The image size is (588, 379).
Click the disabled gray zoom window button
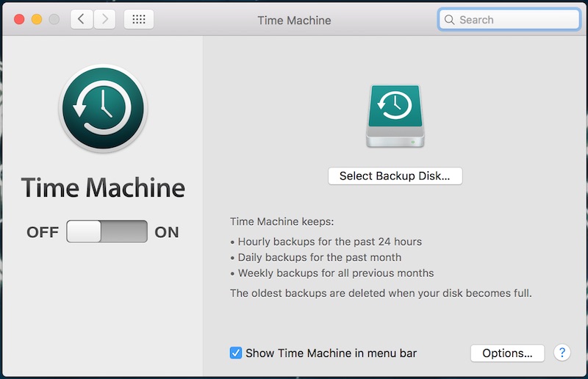click(x=54, y=19)
